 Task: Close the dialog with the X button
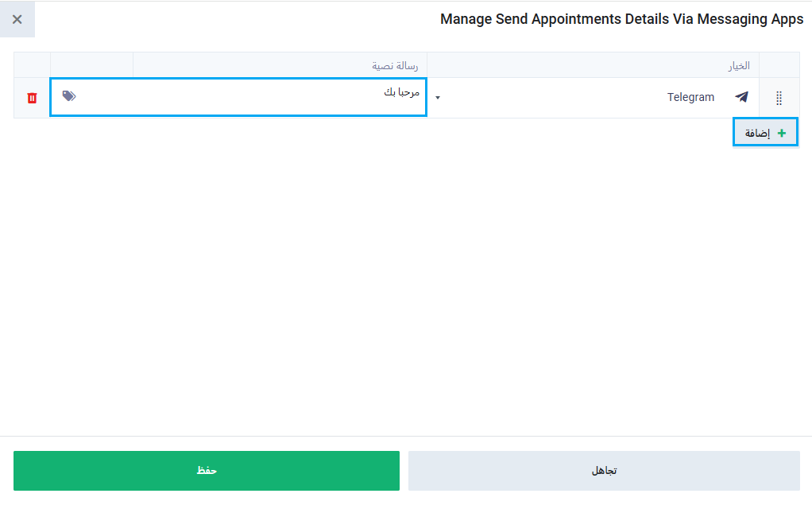click(x=17, y=19)
